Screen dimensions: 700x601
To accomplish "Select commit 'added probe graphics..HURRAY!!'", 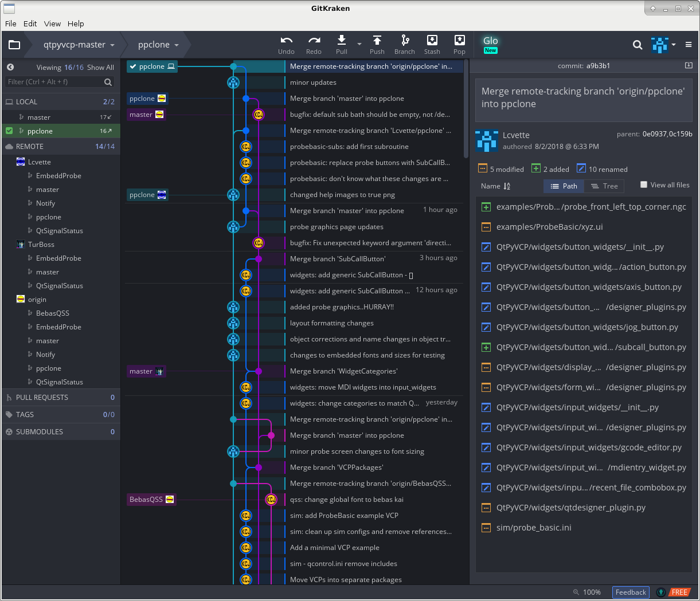I will coord(342,307).
